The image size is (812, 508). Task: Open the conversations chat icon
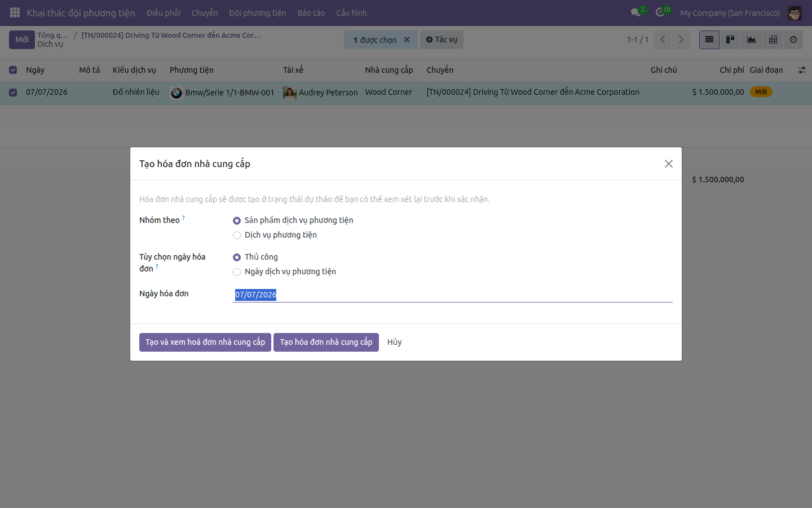pyautogui.click(x=636, y=12)
